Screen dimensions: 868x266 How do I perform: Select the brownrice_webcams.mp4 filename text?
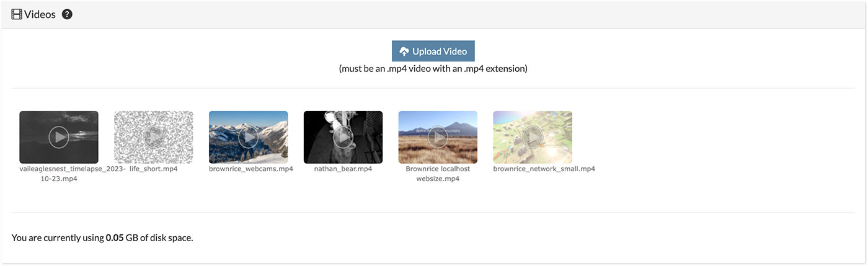[x=251, y=169]
